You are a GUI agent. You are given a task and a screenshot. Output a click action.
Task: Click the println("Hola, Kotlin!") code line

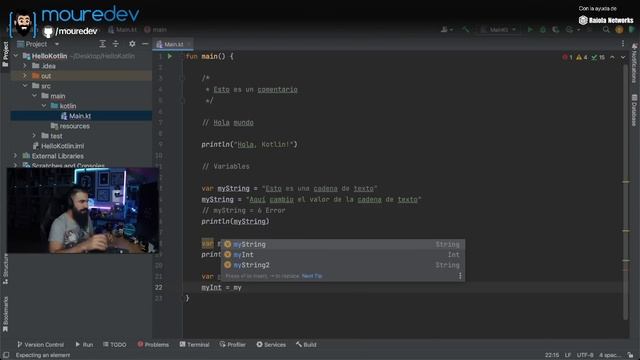(x=249, y=144)
